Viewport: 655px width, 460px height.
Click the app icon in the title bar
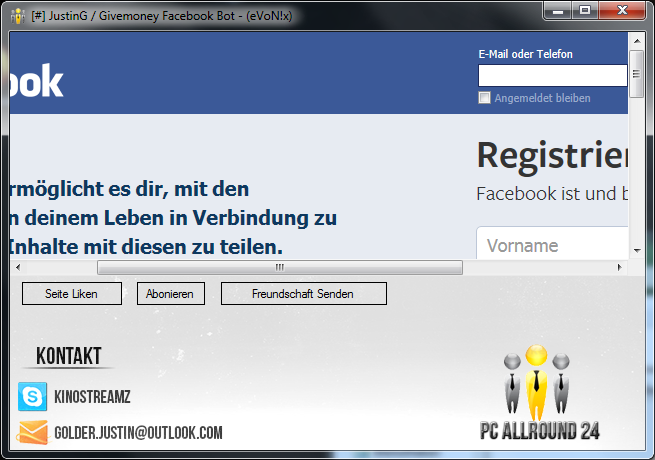[x=18, y=16]
